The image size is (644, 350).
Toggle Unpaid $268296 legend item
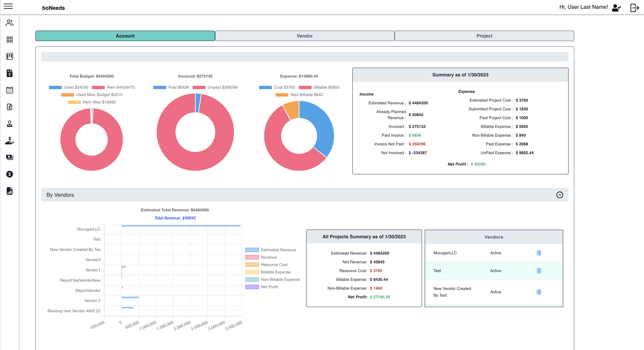pyautogui.click(x=215, y=87)
